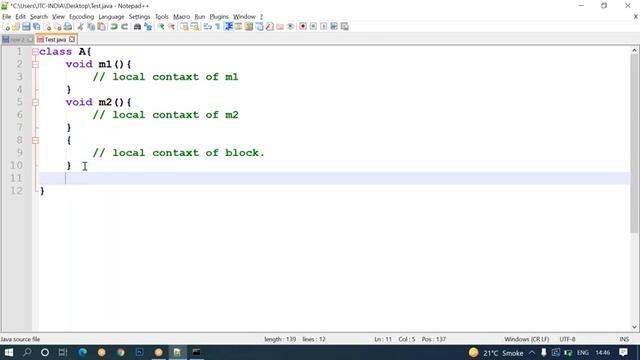Open the Document Map panel
This screenshot has height=360, width=640.
tap(249, 27)
